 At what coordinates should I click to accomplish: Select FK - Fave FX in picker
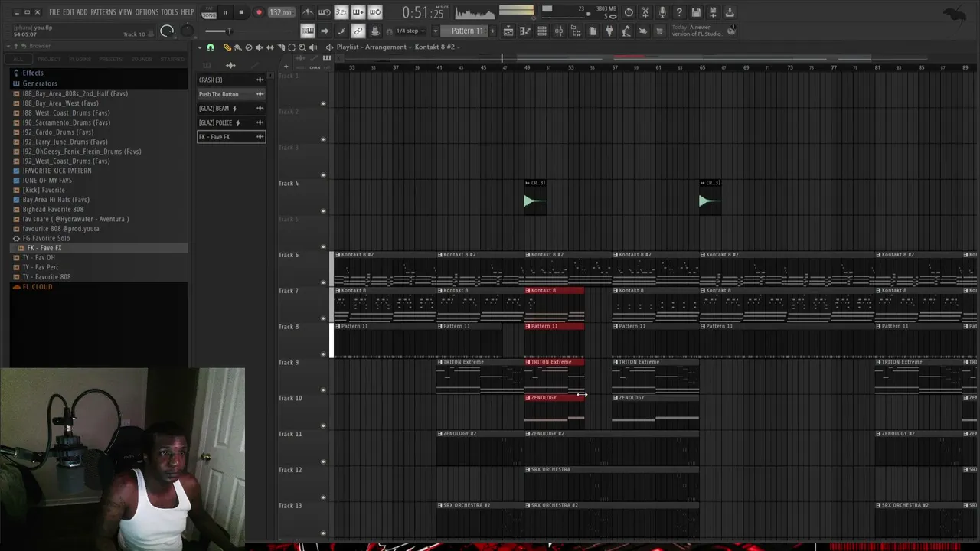[230, 137]
